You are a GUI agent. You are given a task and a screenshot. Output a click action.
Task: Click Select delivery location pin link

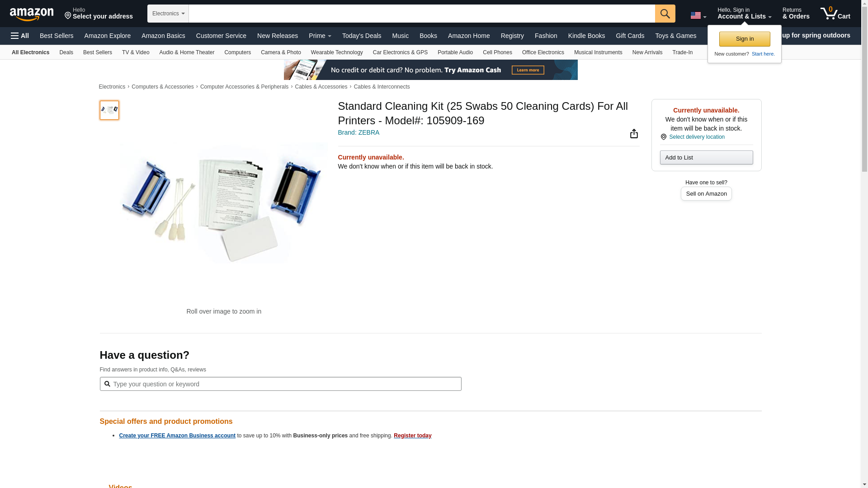coord(693,137)
